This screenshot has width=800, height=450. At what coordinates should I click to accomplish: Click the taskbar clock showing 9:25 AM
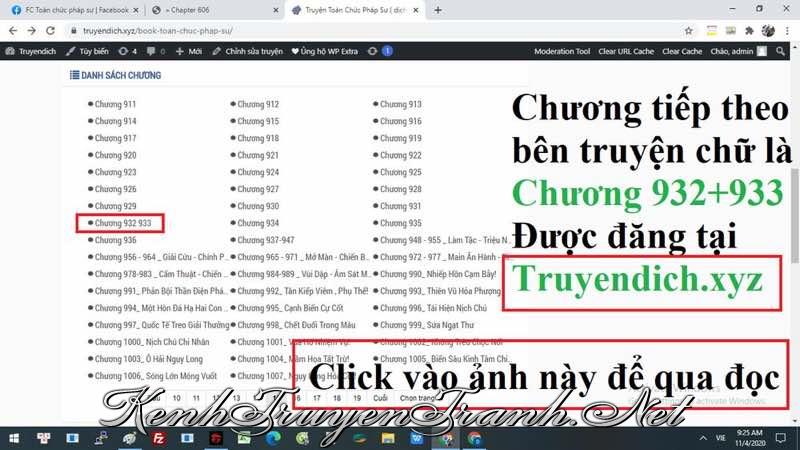[x=750, y=438]
